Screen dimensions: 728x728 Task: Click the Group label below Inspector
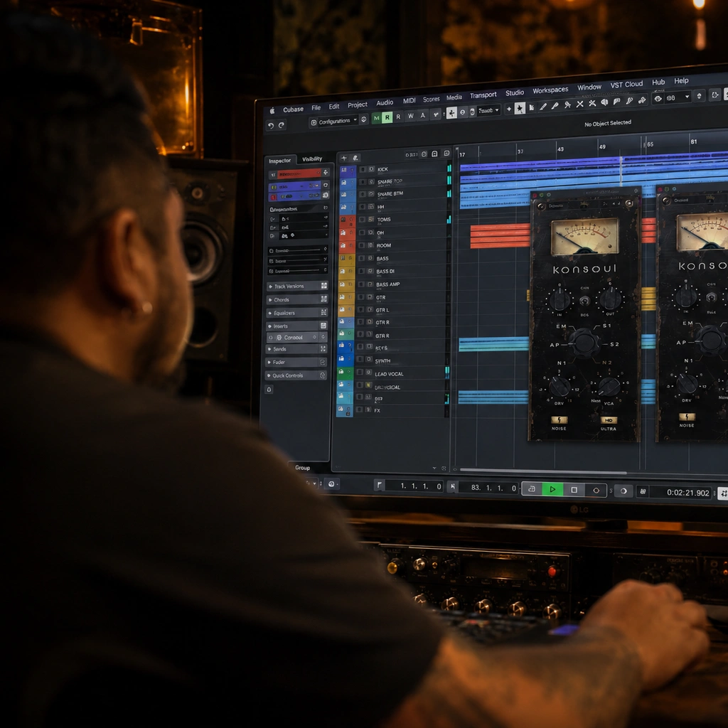coord(302,468)
